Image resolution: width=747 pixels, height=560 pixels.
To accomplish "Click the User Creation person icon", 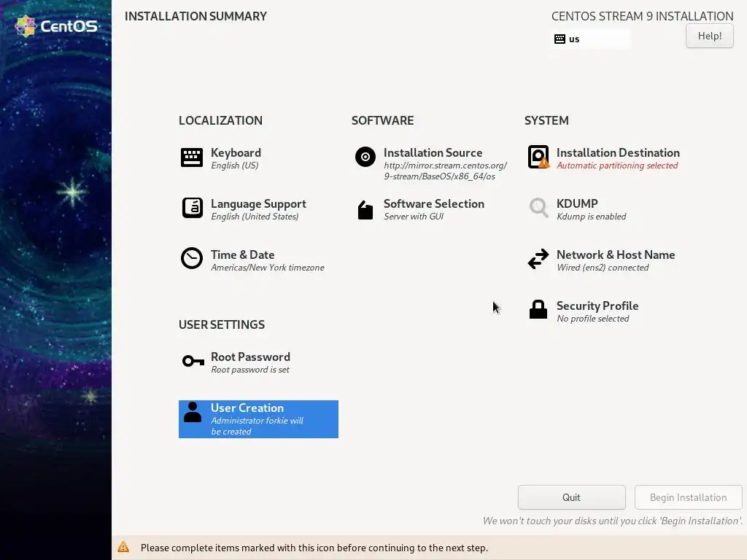I will 193,413.
